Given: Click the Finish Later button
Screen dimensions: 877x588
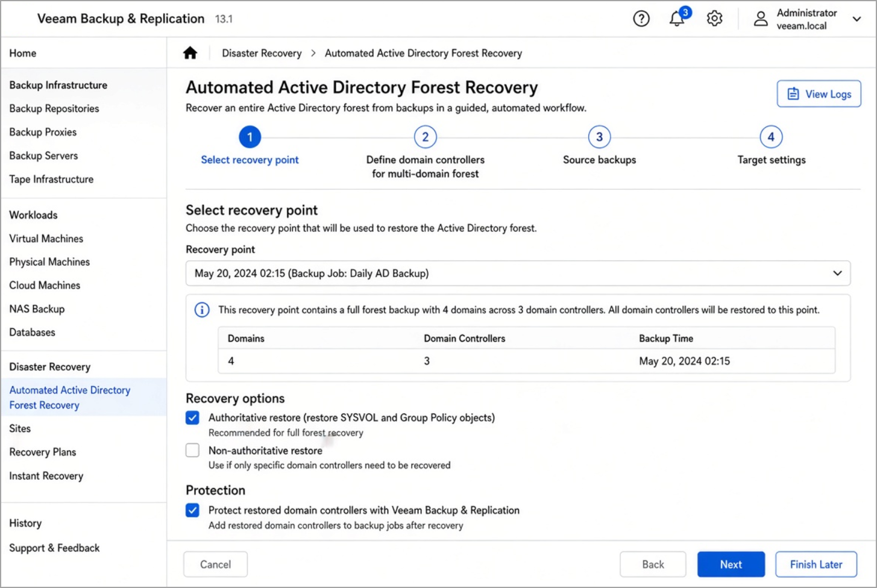Looking at the screenshot, I should pyautogui.click(x=816, y=565).
